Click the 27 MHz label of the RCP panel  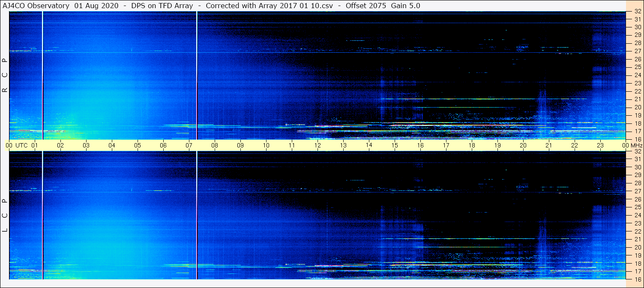(x=638, y=51)
